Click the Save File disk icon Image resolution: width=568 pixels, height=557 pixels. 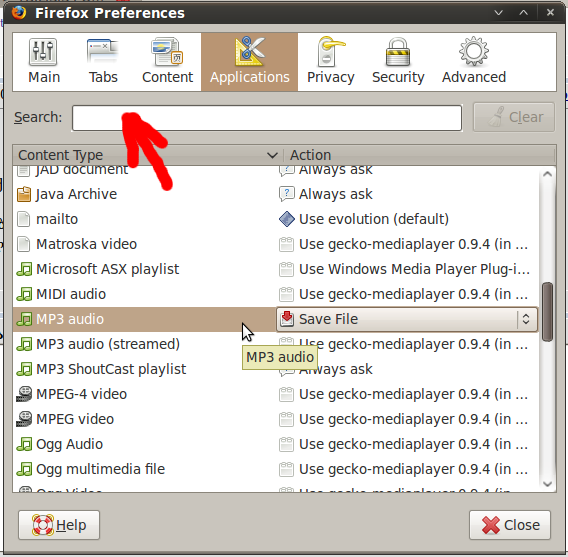click(287, 319)
